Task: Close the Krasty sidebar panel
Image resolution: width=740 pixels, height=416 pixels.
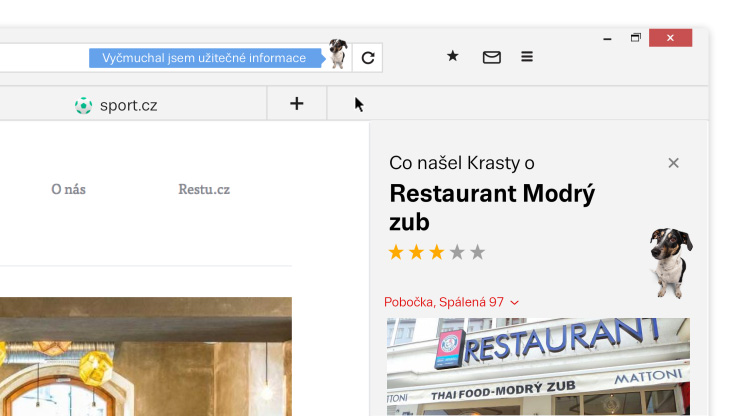Action: (x=673, y=163)
